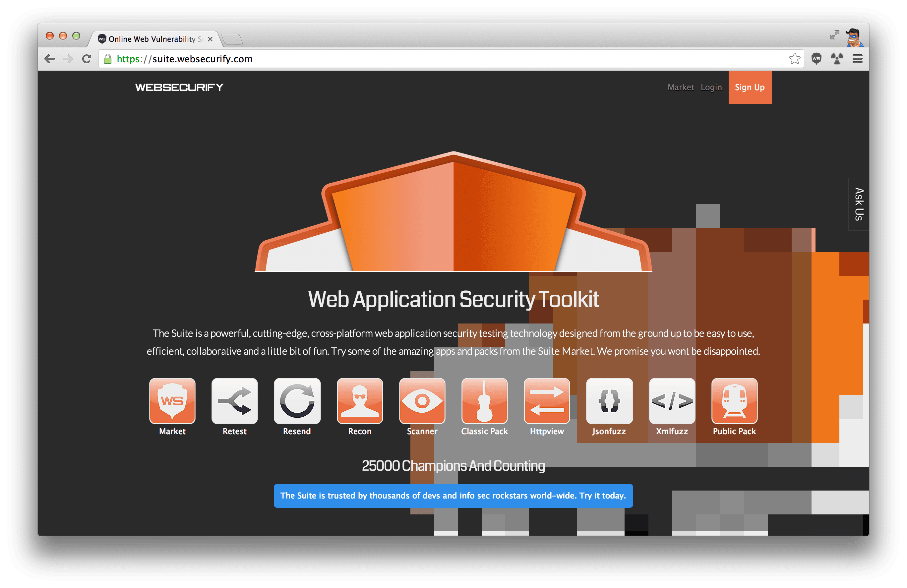Click the Classic Pack label text

click(484, 431)
